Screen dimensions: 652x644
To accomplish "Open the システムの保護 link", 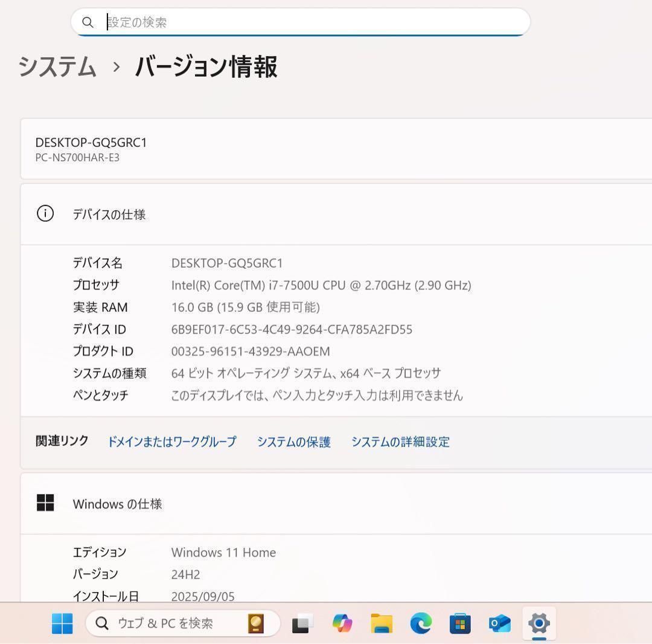I will (x=293, y=442).
